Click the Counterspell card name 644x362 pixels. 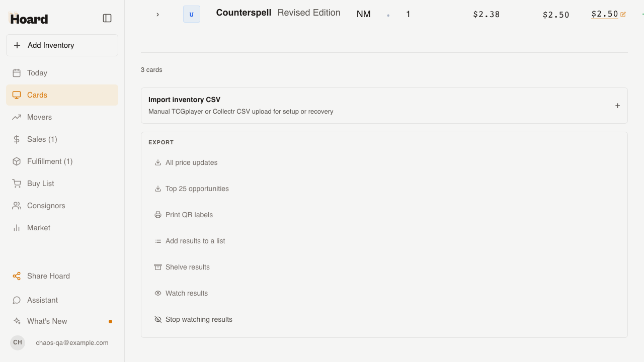pyautogui.click(x=244, y=13)
